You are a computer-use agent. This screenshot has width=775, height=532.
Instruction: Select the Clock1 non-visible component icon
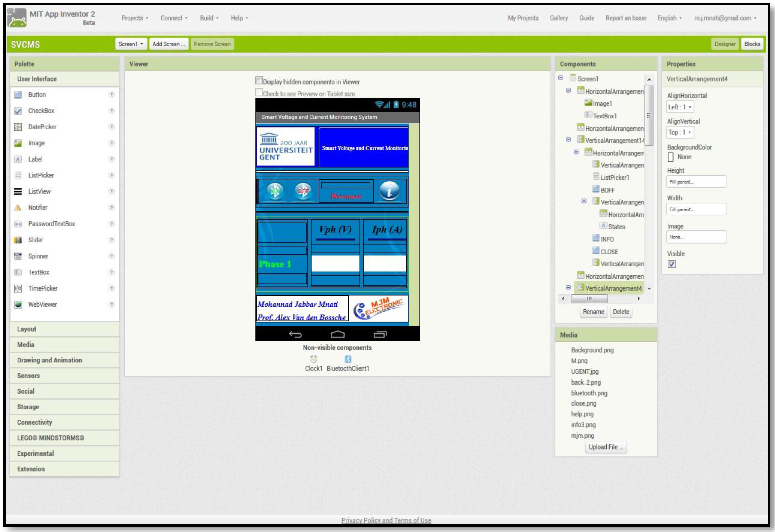[x=313, y=359]
